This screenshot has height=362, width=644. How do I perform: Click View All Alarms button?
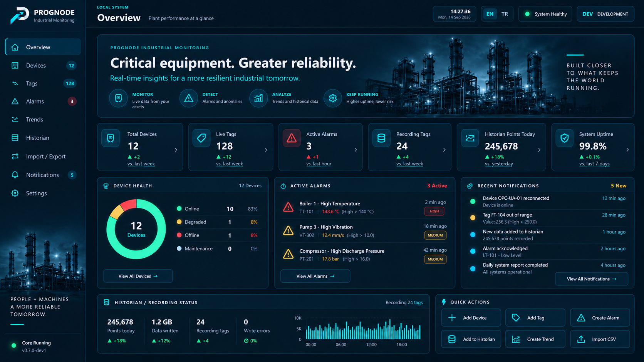[315, 276]
